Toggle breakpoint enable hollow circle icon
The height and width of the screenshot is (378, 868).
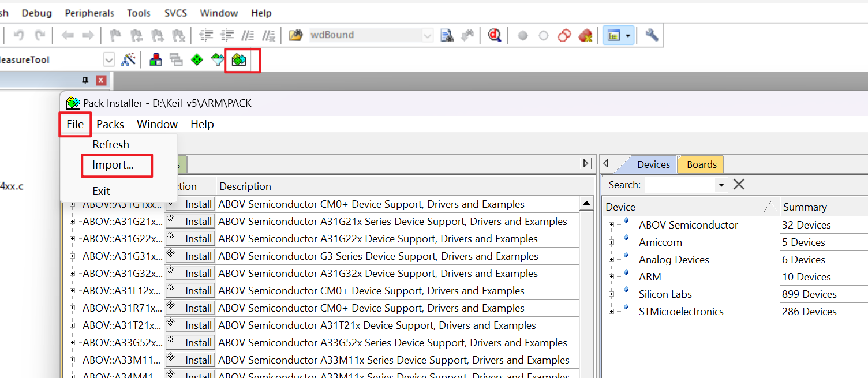tap(544, 36)
